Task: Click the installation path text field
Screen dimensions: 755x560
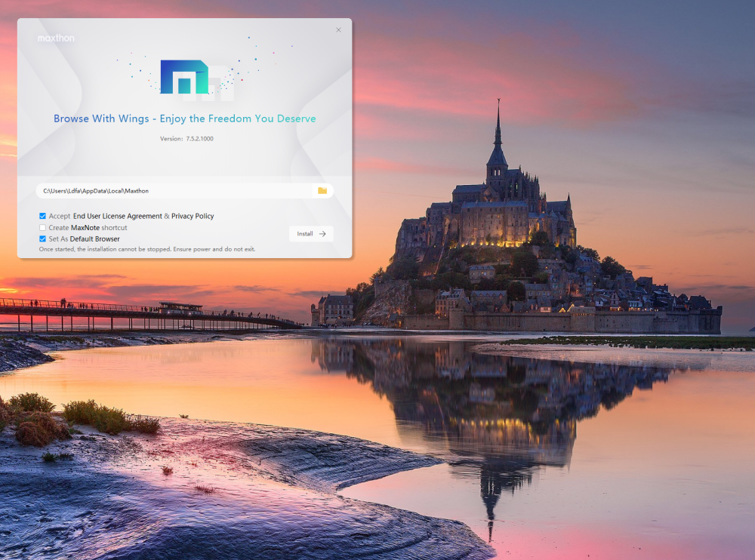Action: [174, 191]
